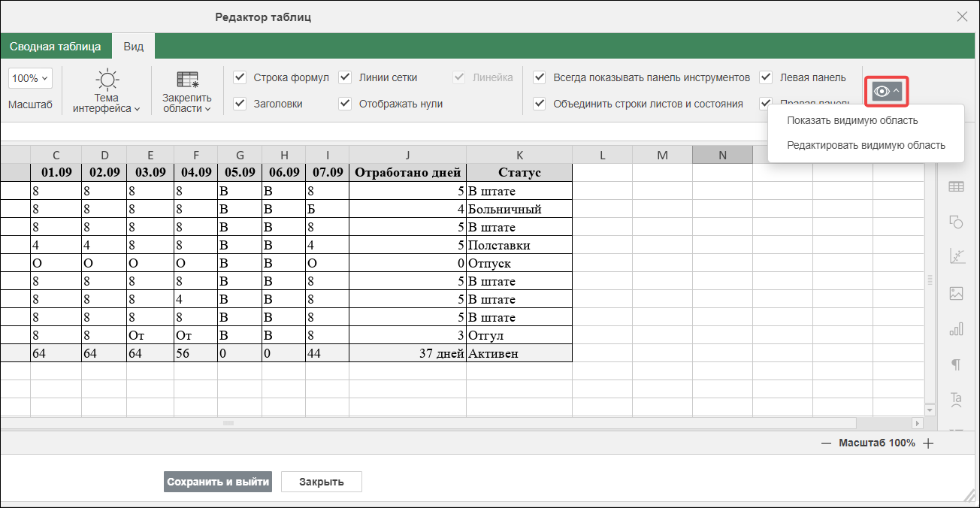This screenshot has width=980, height=508.
Task: Uncheck Всегда показывать панель инструментов
Action: 540,77
